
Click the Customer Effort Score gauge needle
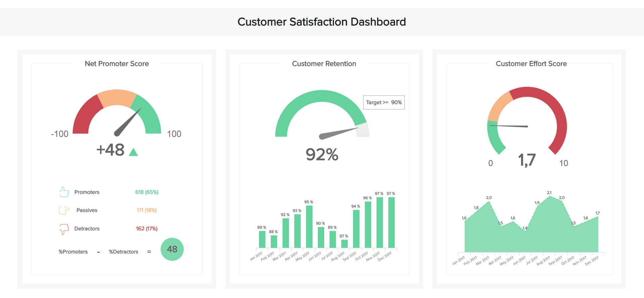pyautogui.click(x=509, y=126)
